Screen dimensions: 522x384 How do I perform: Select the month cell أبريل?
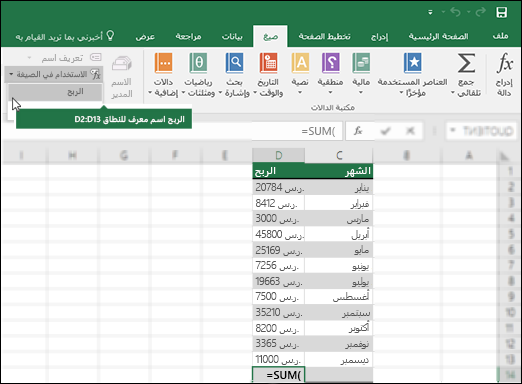click(x=339, y=234)
